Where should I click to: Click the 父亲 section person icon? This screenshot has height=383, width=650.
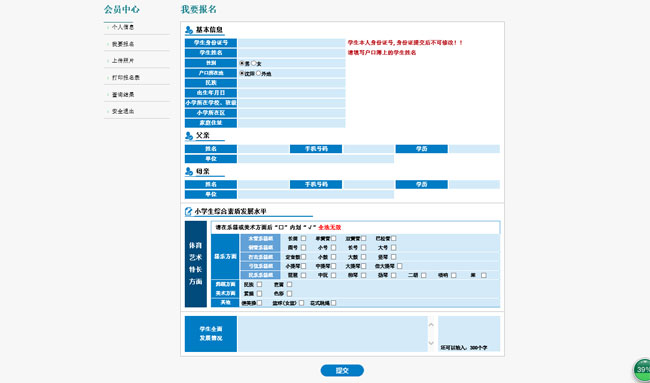click(x=189, y=136)
